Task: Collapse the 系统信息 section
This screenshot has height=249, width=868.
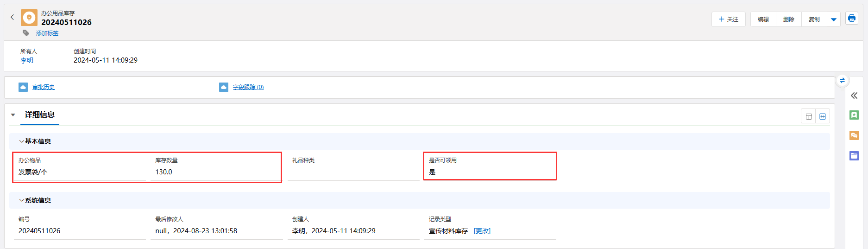Action: point(22,200)
